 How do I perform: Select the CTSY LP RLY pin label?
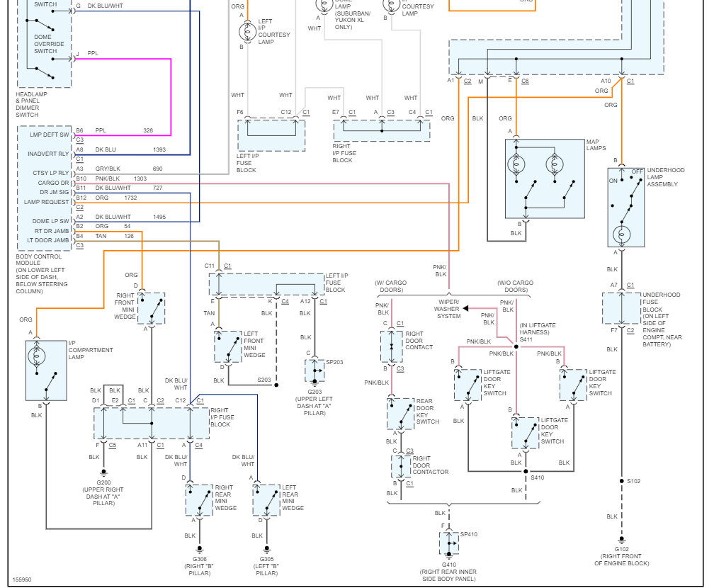point(50,173)
